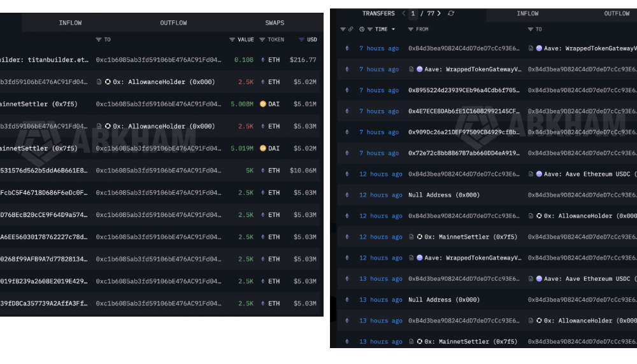Screen dimensions: 637x364
Task: Click sender address 019fB239a2608E2019E429…
Action: tap(44, 281)
